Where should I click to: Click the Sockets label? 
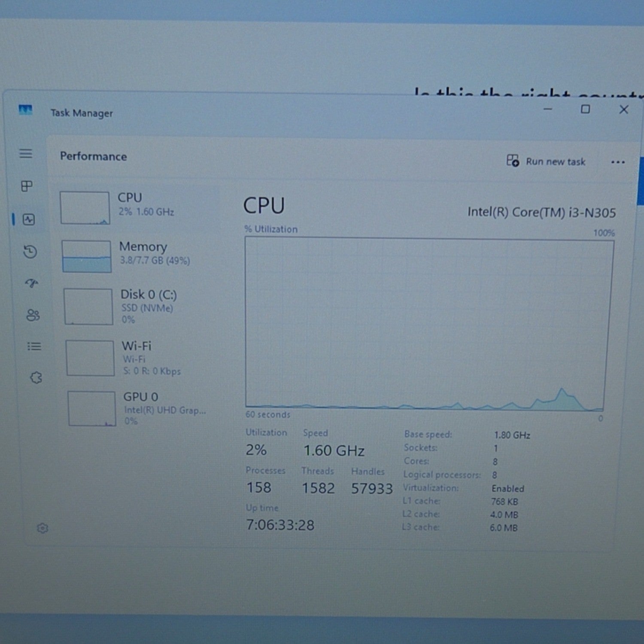pos(421,448)
